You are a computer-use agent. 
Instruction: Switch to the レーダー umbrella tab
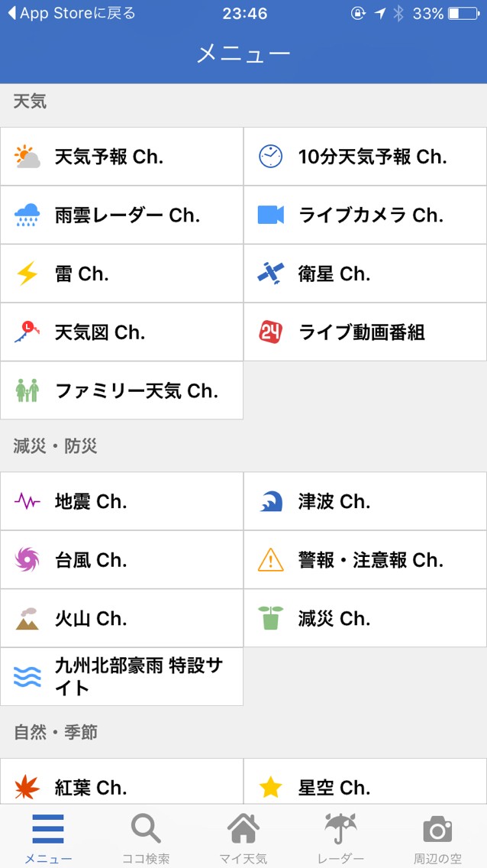(340, 837)
